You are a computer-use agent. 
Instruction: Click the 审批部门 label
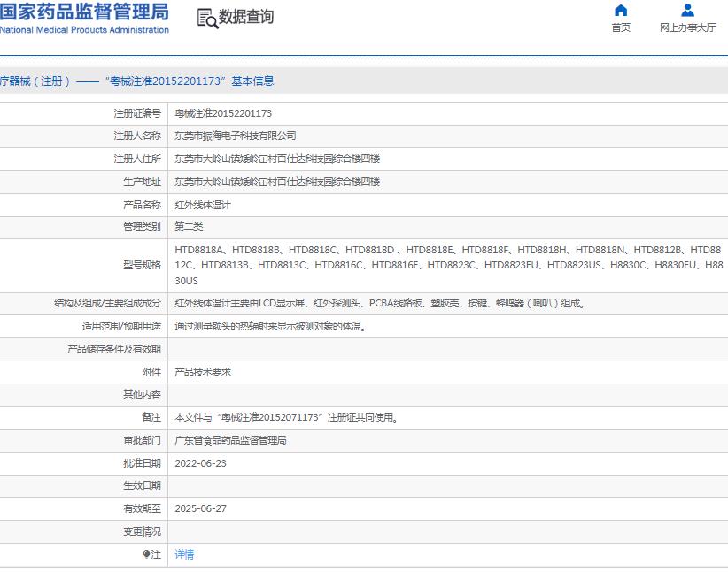click(142, 440)
